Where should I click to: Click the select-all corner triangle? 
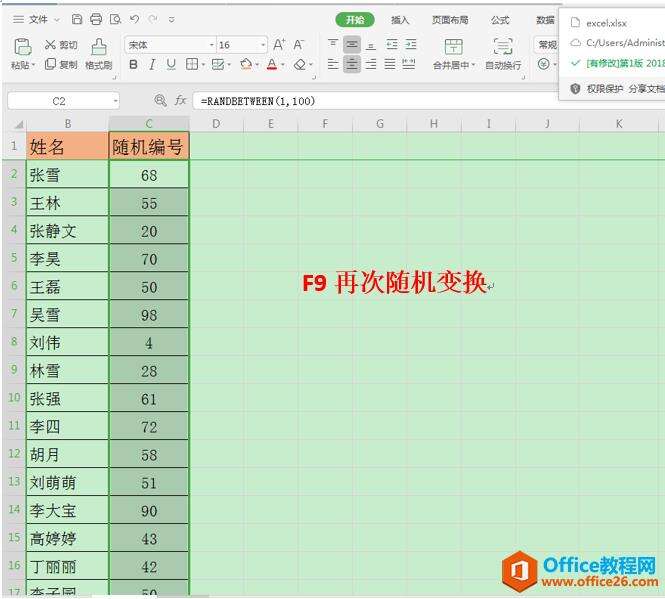(19, 124)
